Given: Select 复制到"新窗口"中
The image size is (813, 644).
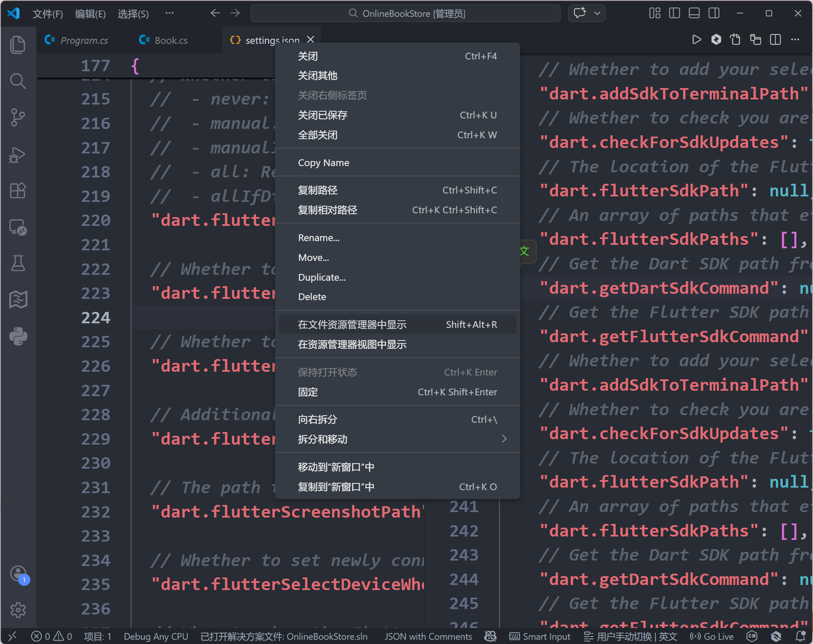Looking at the screenshot, I should pyautogui.click(x=397, y=487).
